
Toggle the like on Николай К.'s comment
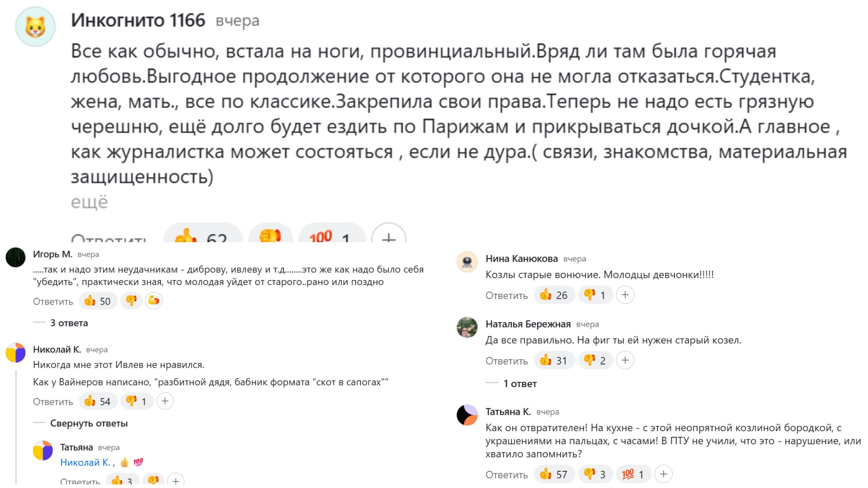(x=98, y=401)
